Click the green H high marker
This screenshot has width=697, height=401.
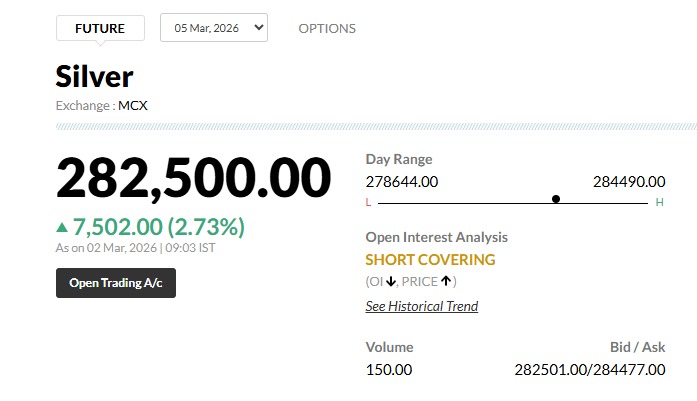click(659, 202)
